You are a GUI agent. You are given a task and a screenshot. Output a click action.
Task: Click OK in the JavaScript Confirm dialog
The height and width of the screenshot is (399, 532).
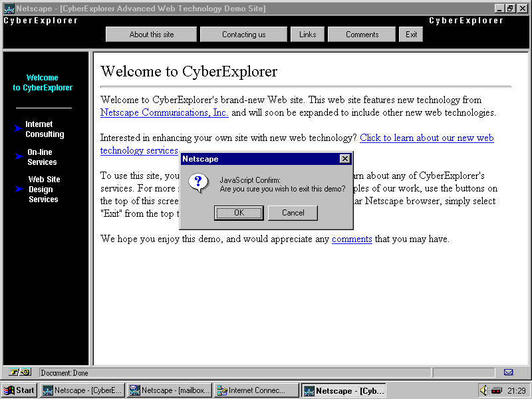click(239, 213)
